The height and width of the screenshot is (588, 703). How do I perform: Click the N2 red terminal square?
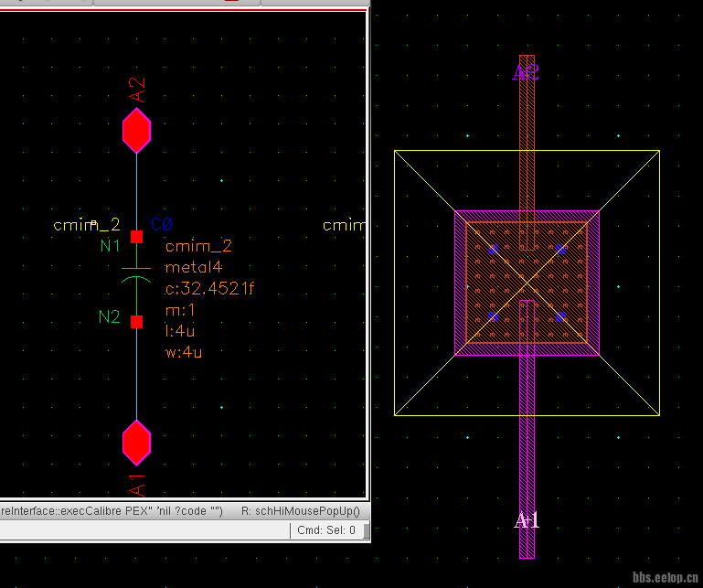[x=137, y=322]
